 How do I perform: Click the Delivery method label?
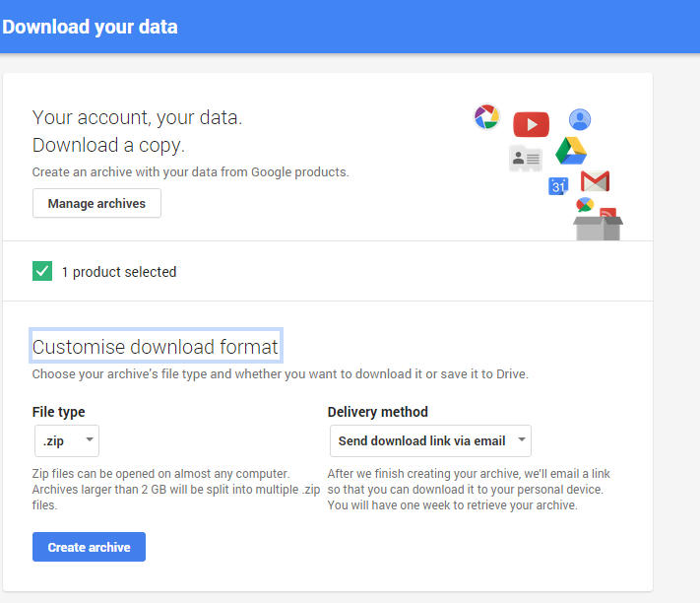pos(378,412)
